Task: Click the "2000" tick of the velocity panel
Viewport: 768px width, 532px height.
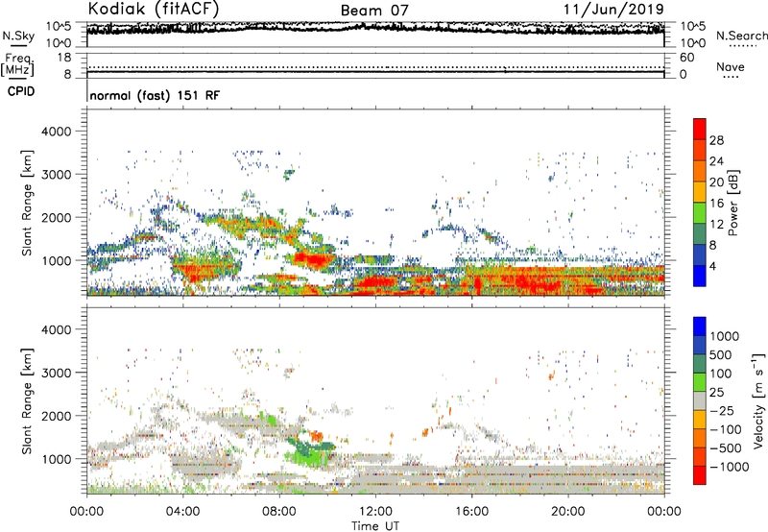Action: pos(56,417)
